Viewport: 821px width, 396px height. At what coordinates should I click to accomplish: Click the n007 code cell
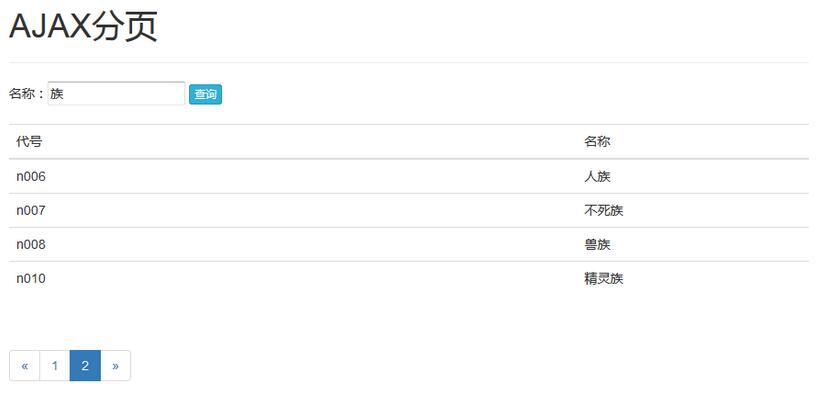coord(31,211)
